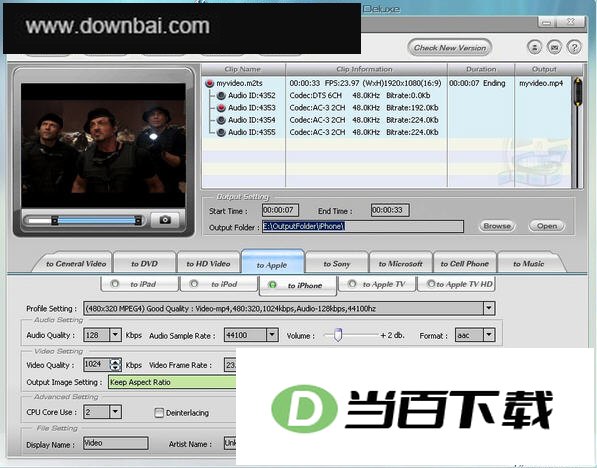This screenshot has height=468, width=597.
Task: Choose the to iPhone radio option
Action: tap(273, 285)
